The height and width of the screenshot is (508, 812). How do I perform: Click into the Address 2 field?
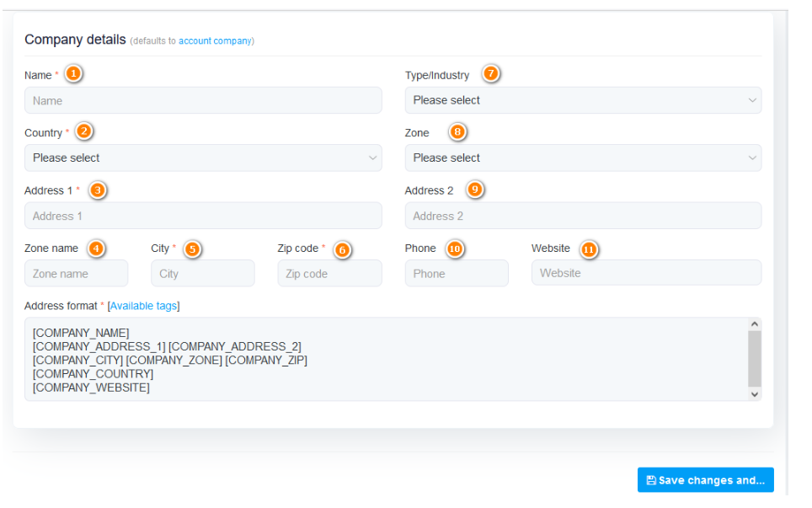click(x=583, y=216)
